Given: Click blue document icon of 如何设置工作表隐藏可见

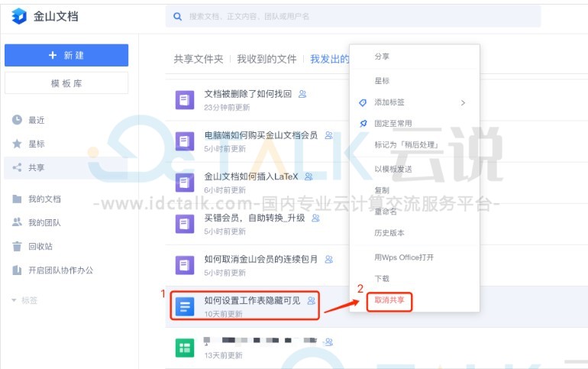Looking at the screenshot, I should coord(185,307).
